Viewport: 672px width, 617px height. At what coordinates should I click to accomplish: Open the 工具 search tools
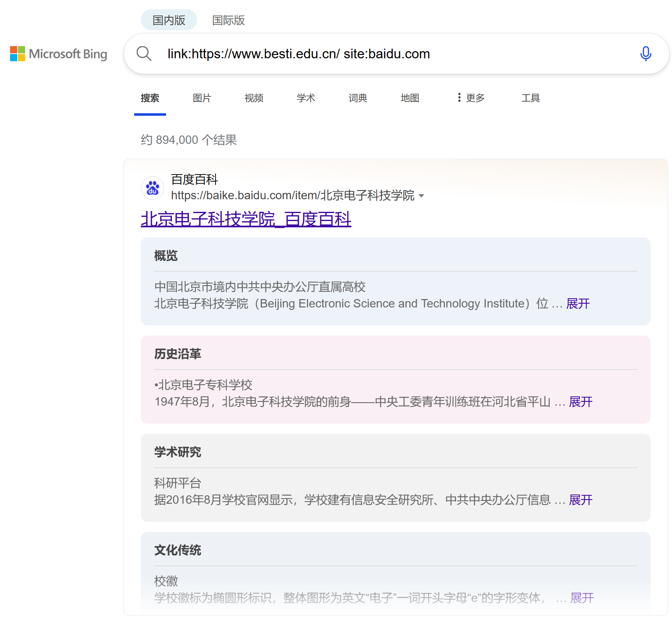tap(531, 98)
